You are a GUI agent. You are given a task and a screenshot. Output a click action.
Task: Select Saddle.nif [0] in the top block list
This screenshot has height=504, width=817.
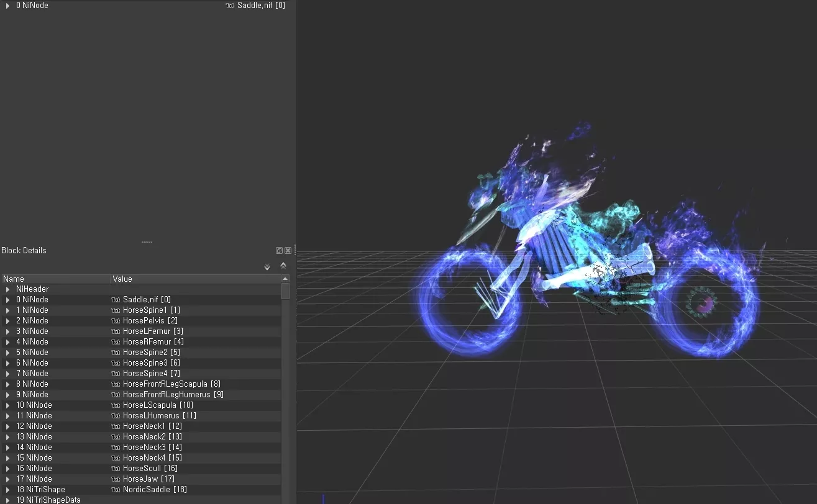(x=262, y=6)
